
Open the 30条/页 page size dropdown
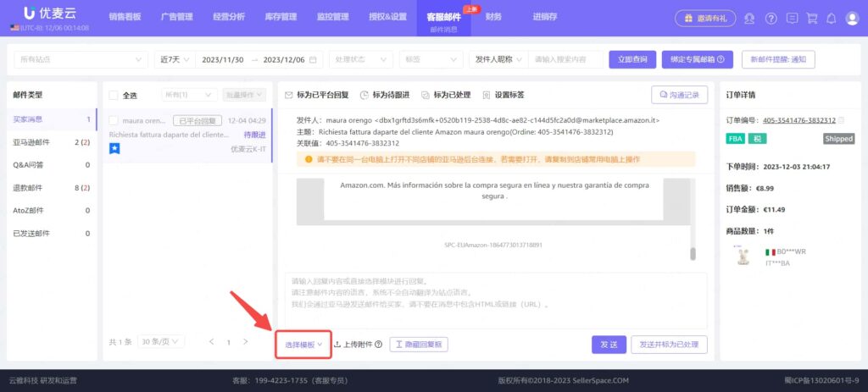[161, 342]
